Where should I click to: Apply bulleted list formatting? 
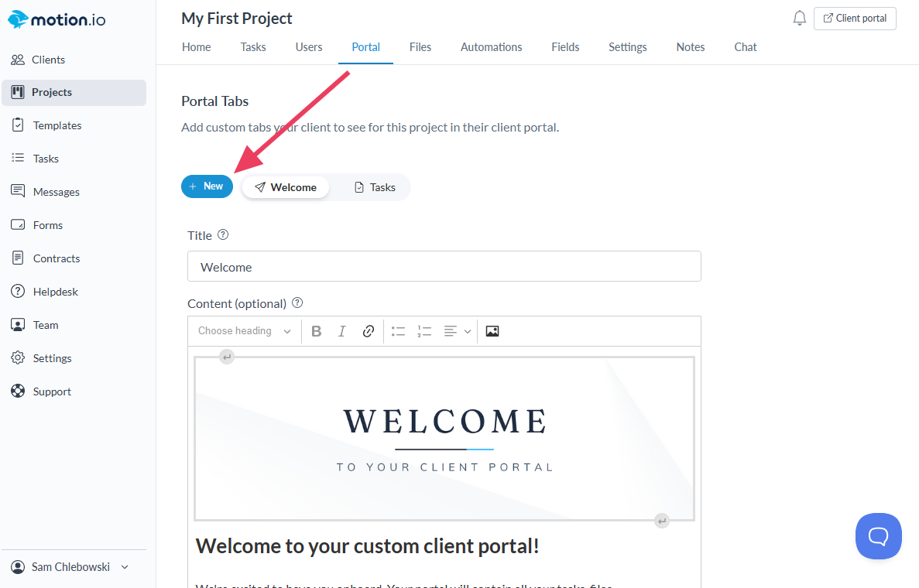pyautogui.click(x=398, y=331)
